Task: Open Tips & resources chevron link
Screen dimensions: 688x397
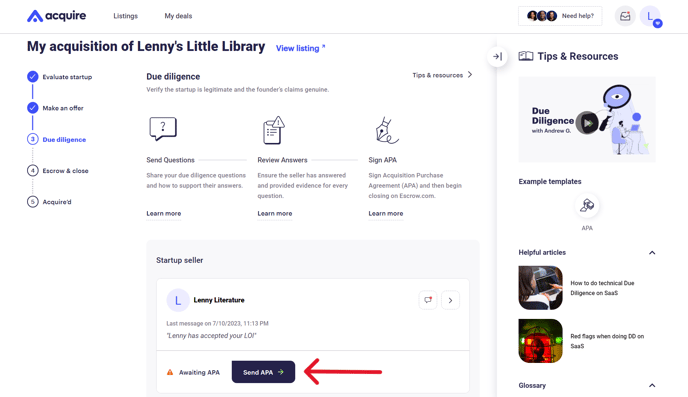Action: click(x=442, y=75)
